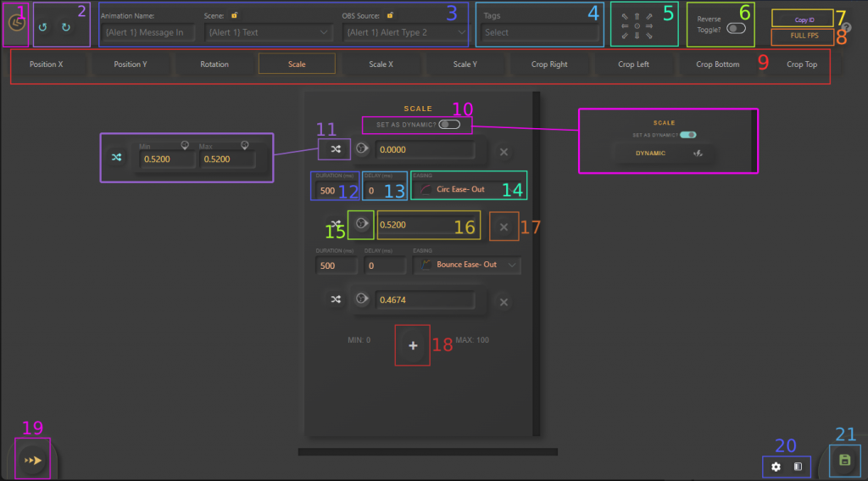Open the Circ Ease-Out easing dropdown
868x481 pixels.
click(469, 189)
